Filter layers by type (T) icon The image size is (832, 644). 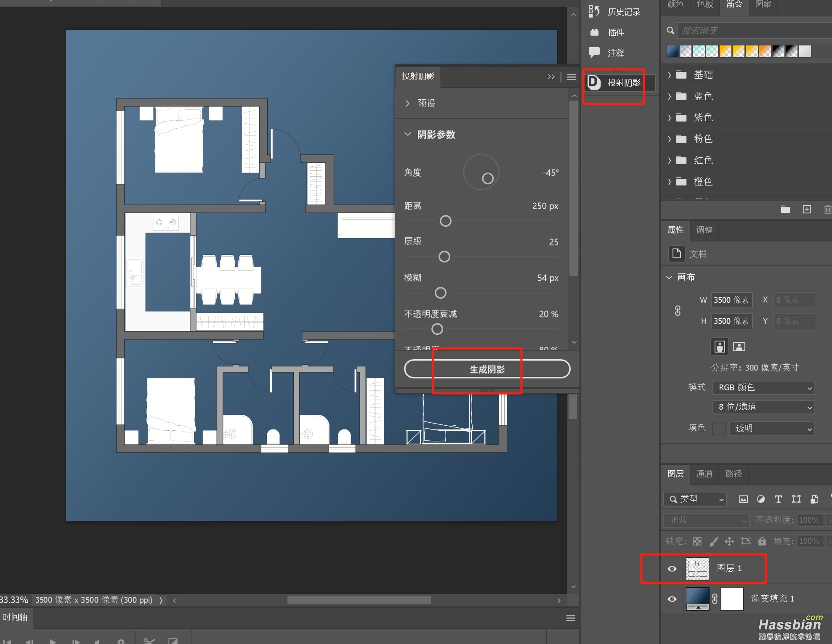778,499
